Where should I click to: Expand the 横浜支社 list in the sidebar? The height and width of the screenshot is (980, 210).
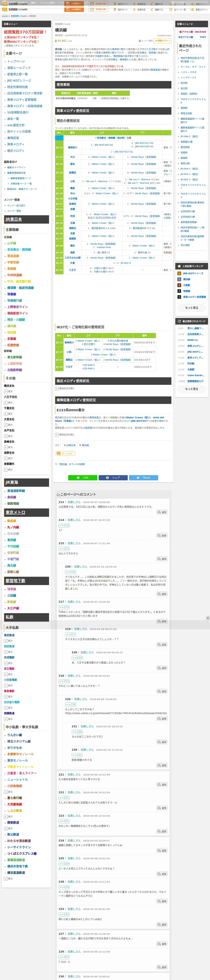click(x=8, y=392)
